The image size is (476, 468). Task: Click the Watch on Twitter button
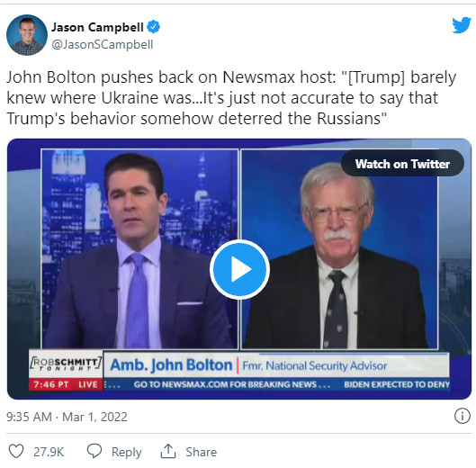[402, 164]
